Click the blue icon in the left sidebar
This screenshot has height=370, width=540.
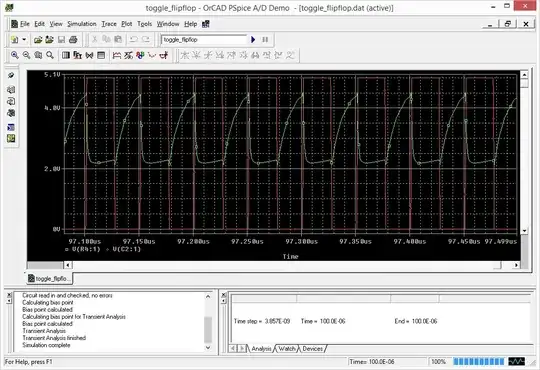coord(11,127)
